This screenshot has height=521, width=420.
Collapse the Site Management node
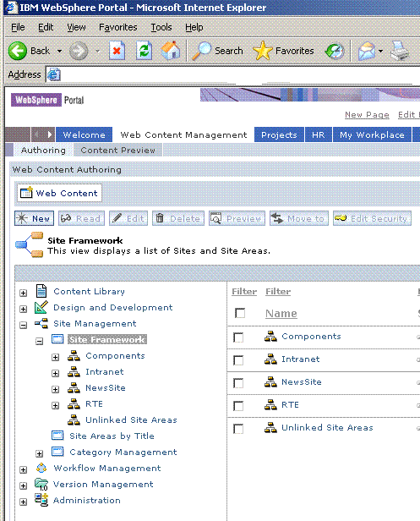23,325
